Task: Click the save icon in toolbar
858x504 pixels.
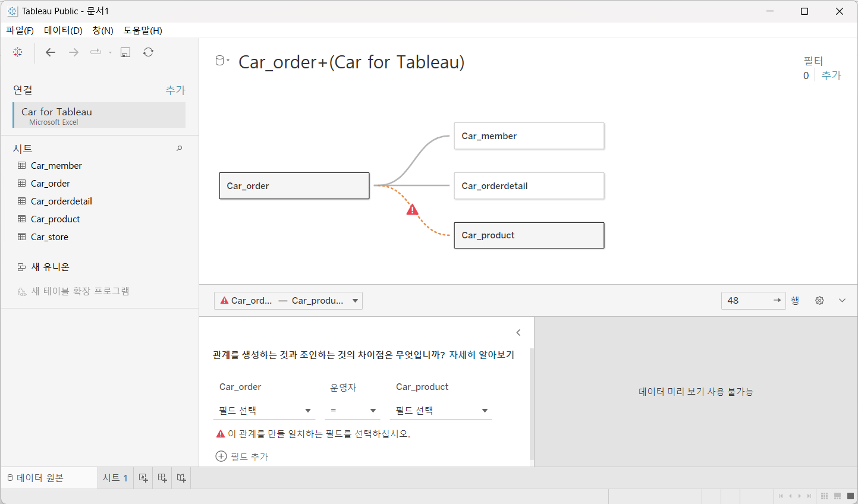Action: [x=125, y=52]
